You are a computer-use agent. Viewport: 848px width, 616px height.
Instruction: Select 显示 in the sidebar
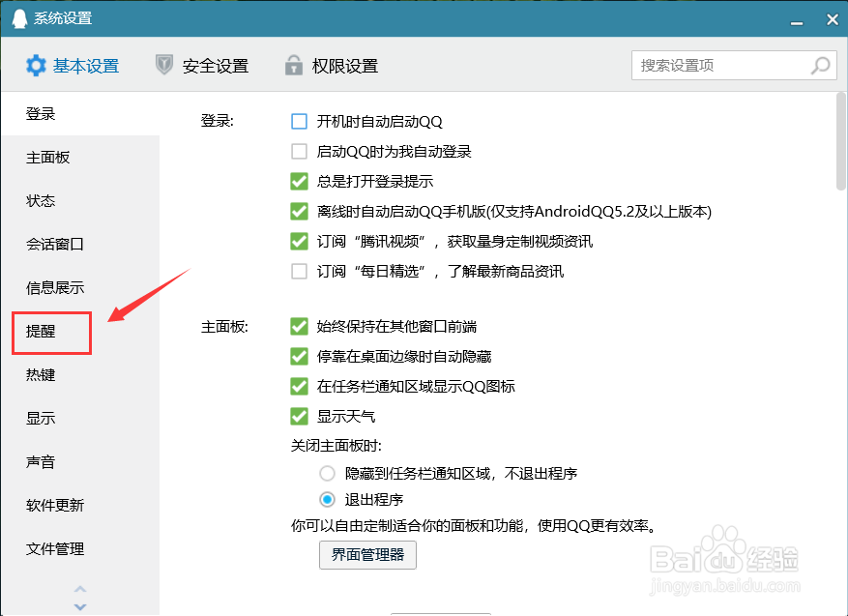pyautogui.click(x=80, y=418)
